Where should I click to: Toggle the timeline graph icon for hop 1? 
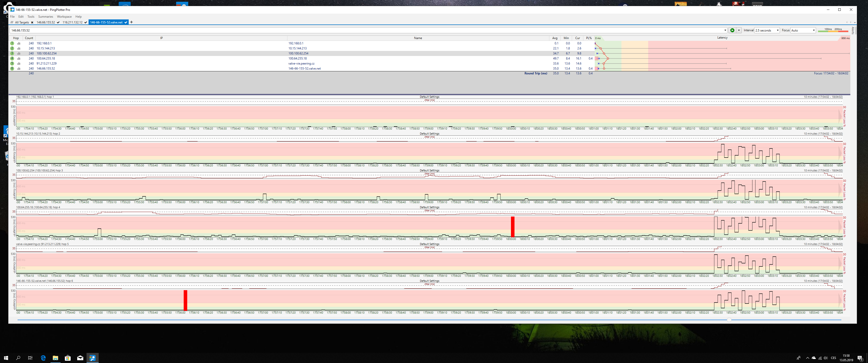pyautogui.click(x=19, y=43)
